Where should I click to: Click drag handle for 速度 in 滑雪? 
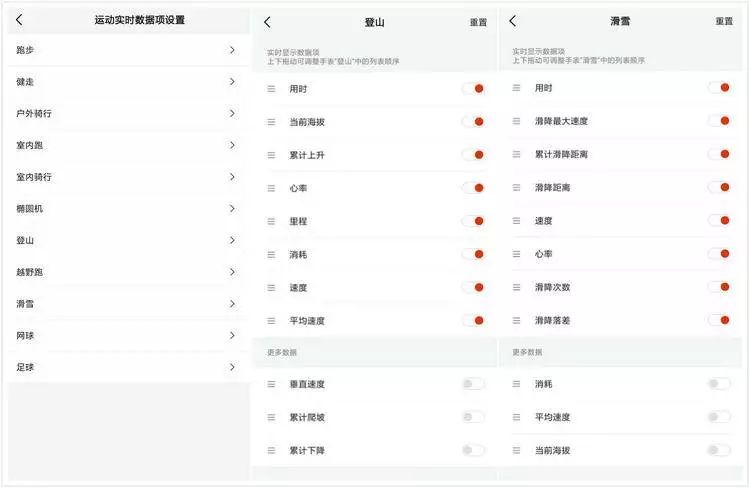(517, 221)
